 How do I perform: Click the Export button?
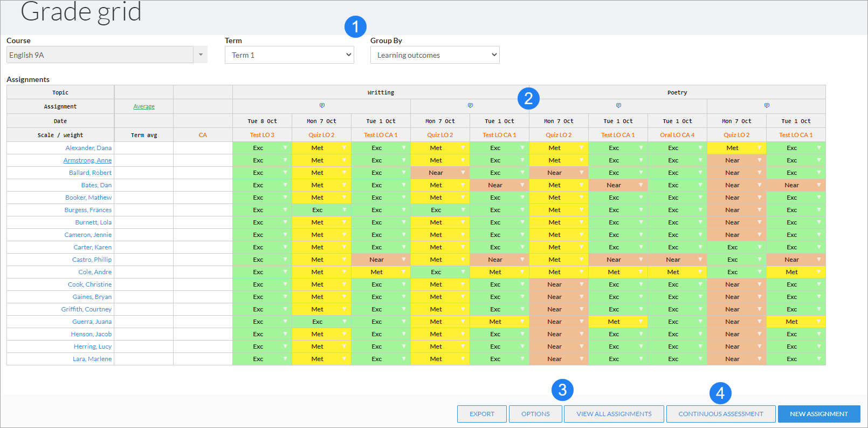(482, 414)
